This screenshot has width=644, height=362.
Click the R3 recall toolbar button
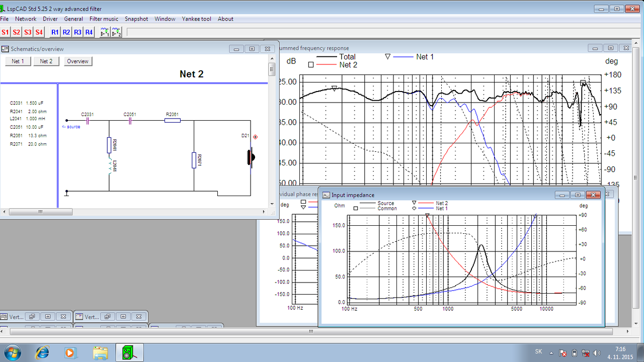pyautogui.click(x=77, y=32)
